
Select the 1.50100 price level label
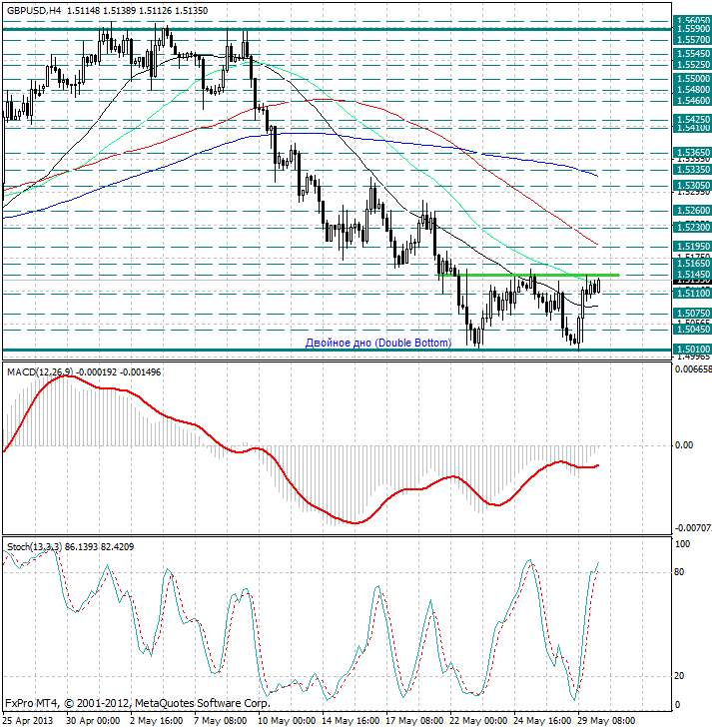692,350
